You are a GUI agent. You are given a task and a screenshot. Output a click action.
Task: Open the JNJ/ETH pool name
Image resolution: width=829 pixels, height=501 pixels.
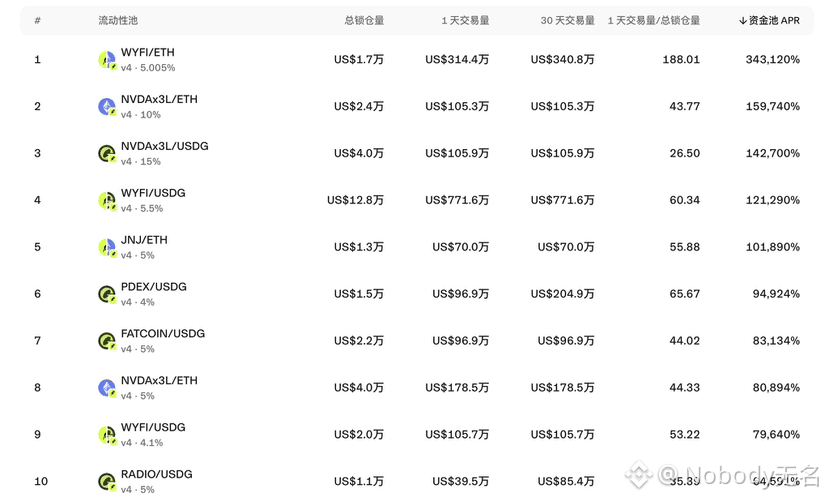tap(144, 240)
